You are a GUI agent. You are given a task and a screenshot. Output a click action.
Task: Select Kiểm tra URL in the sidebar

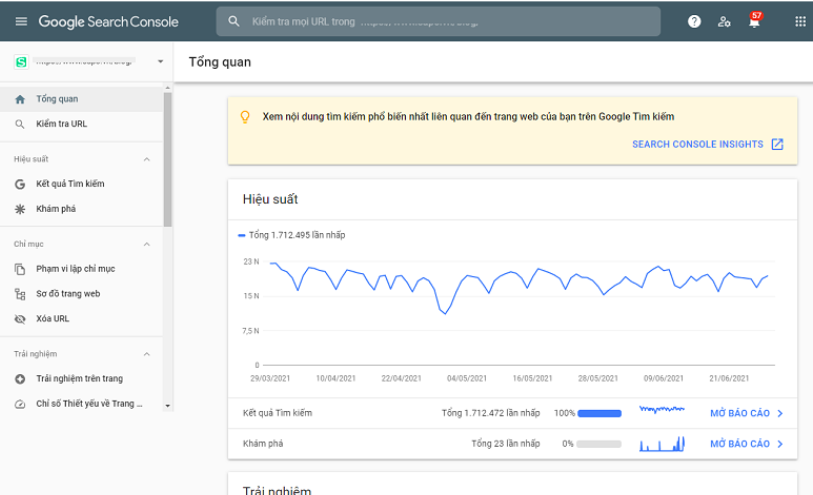[x=81, y=124]
